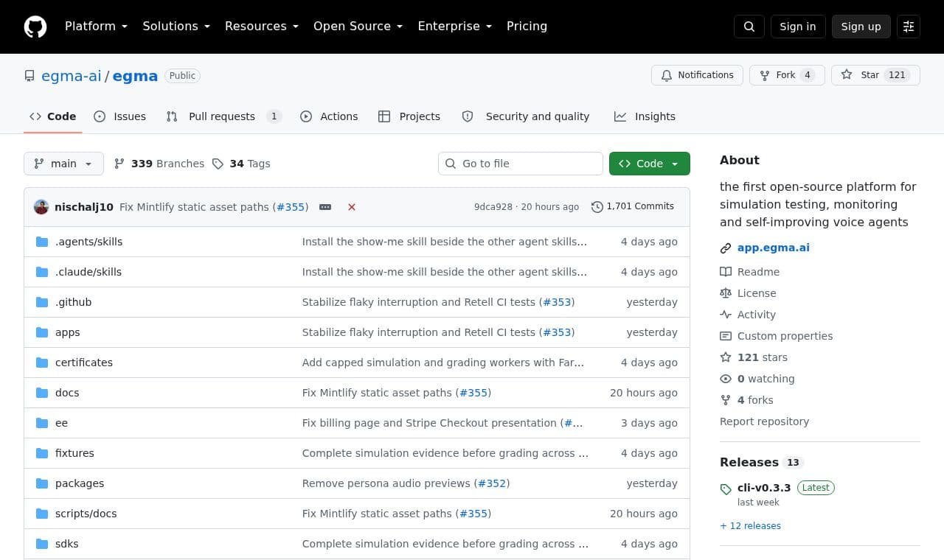Click the Sign up button
The height and width of the screenshot is (560, 944).
point(861,27)
